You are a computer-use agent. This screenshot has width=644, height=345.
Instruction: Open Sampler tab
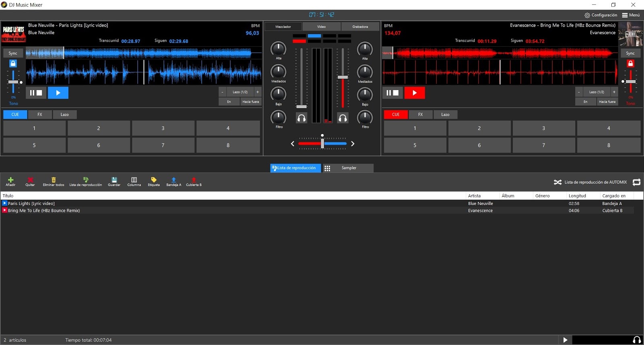pyautogui.click(x=349, y=168)
